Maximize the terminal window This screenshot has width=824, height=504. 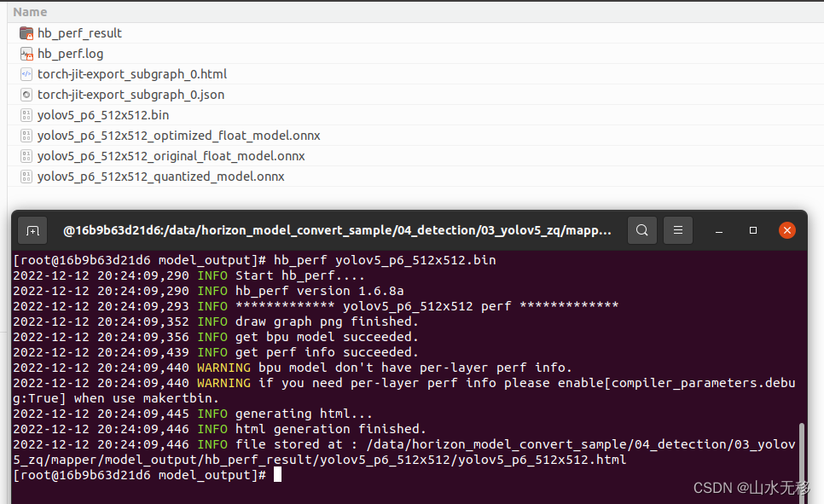753,230
